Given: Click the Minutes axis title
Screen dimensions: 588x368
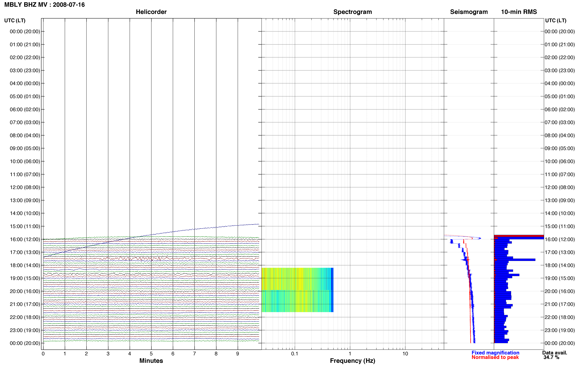Looking at the screenshot, I should (151, 361).
